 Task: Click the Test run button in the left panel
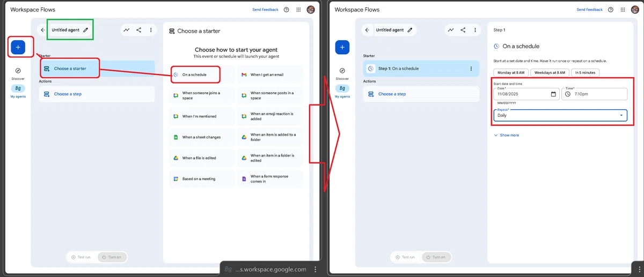81,257
